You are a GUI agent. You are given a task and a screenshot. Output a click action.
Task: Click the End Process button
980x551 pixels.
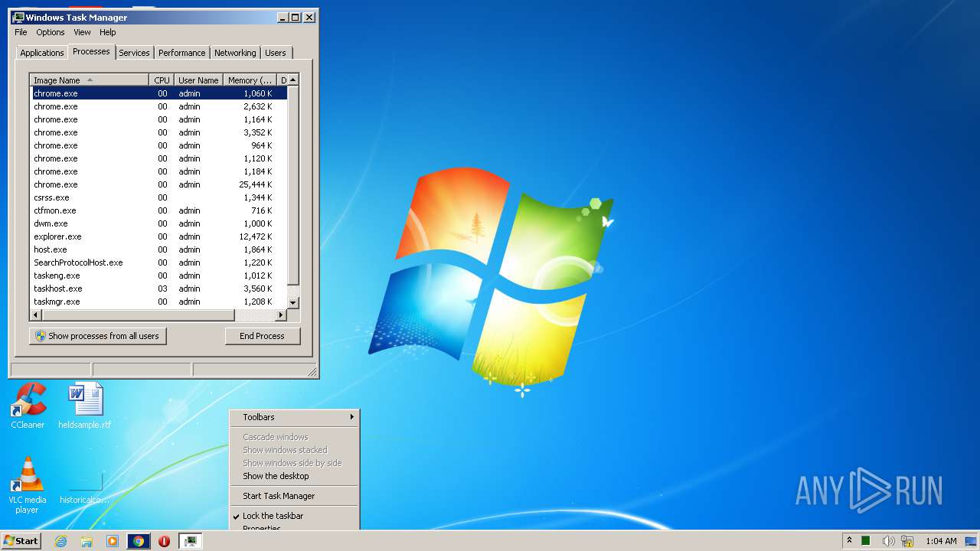(x=263, y=336)
